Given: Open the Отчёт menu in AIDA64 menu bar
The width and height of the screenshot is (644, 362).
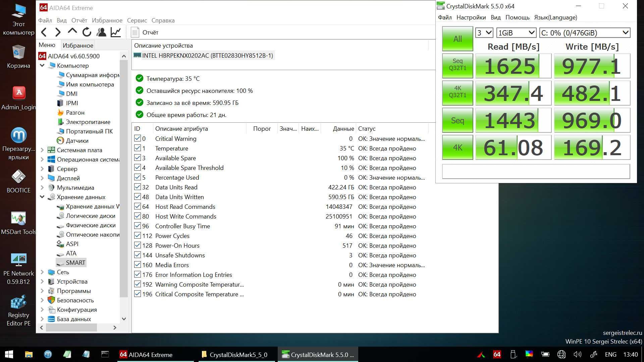Looking at the screenshot, I should tap(79, 20).
